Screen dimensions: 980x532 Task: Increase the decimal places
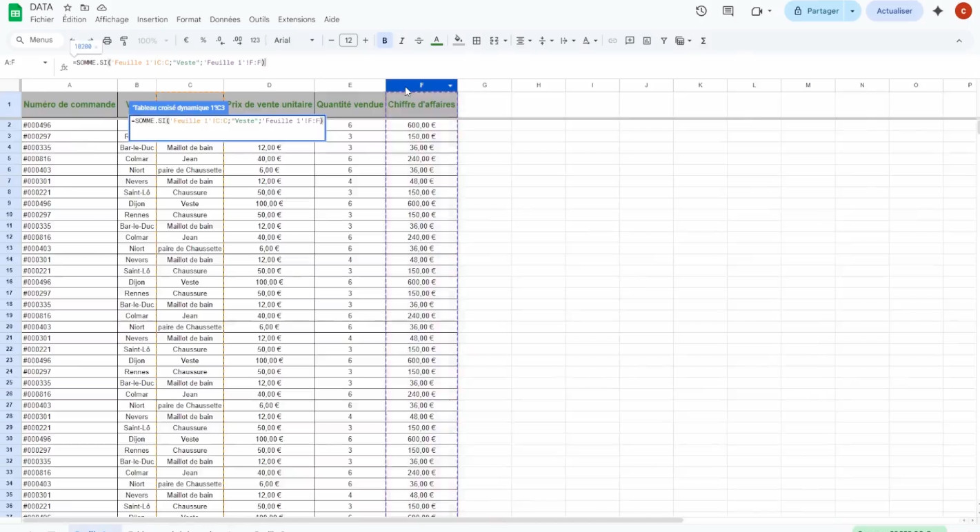pyautogui.click(x=238, y=41)
